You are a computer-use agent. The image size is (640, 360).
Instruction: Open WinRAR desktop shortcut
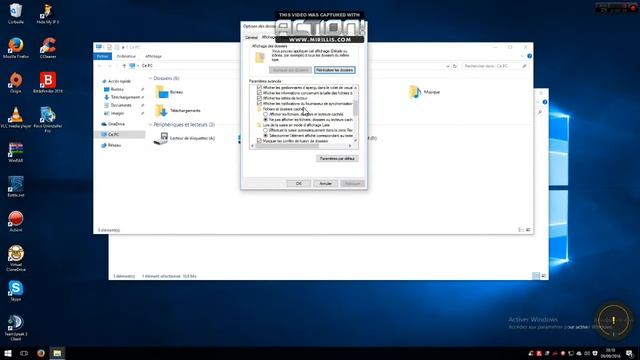16,152
